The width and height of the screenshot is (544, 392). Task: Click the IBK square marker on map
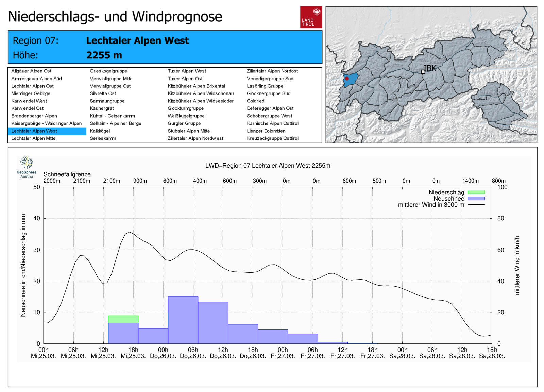(x=423, y=72)
